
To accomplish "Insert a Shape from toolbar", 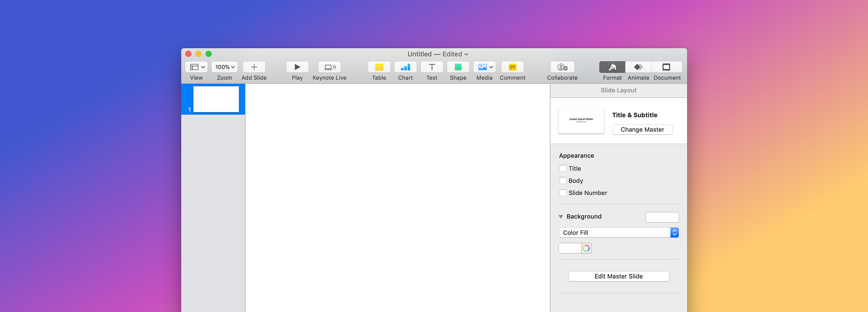I will (x=458, y=67).
